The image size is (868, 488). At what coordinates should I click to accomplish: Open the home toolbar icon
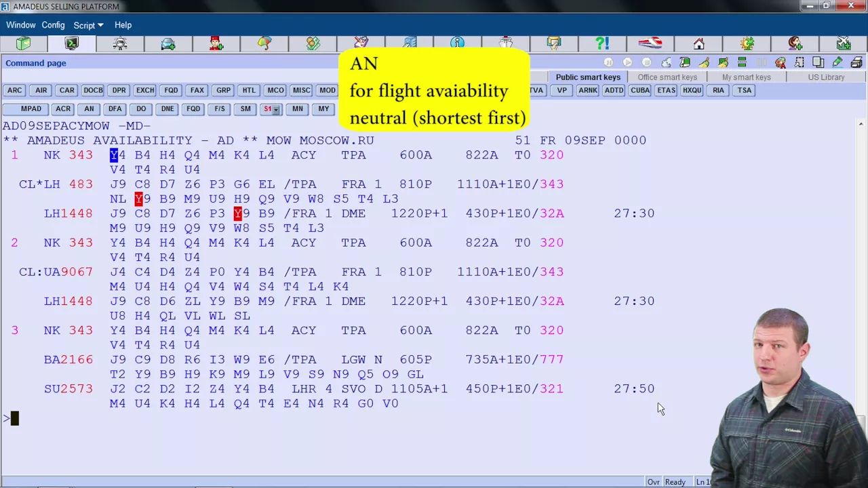point(698,43)
